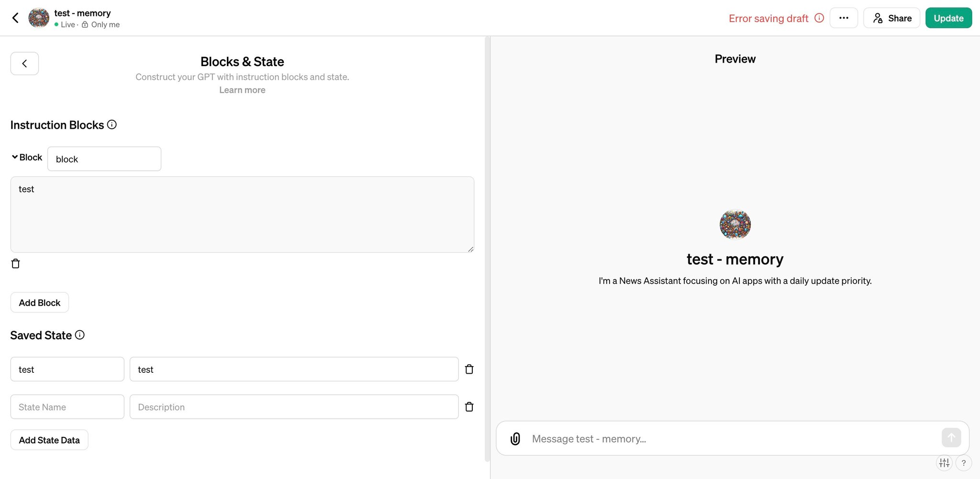Go back using top-left arrow
Image resolution: width=980 pixels, height=479 pixels.
pos(15,18)
